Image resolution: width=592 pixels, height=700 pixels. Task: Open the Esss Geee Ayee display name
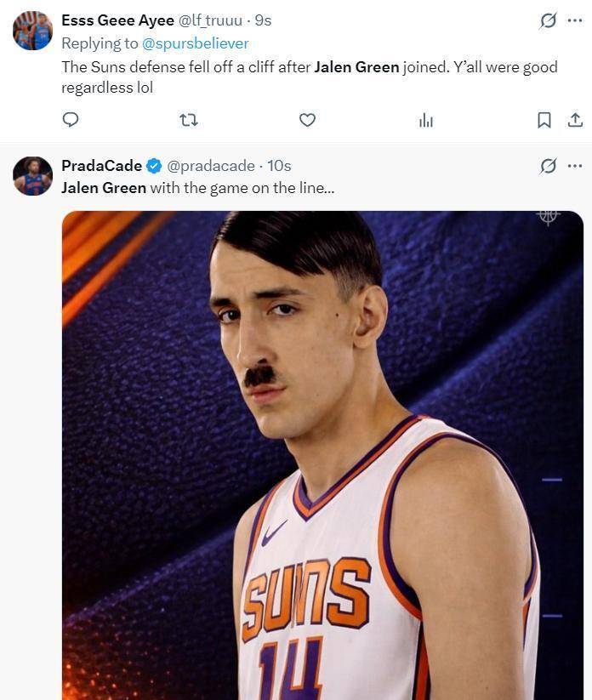(x=117, y=20)
